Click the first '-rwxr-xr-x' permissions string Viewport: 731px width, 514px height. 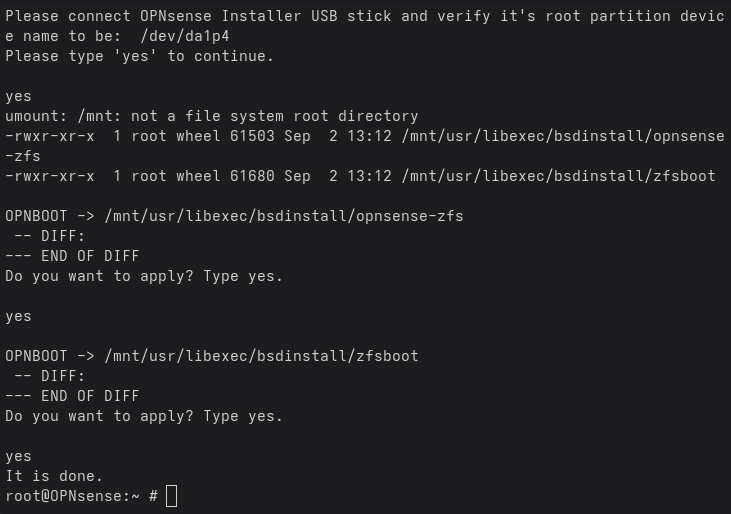[x=50, y=136]
